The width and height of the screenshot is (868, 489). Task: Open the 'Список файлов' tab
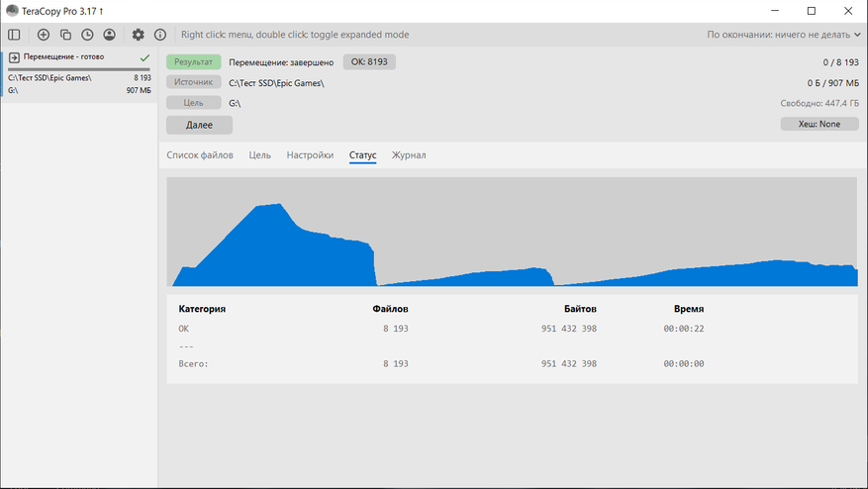coord(200,155)
